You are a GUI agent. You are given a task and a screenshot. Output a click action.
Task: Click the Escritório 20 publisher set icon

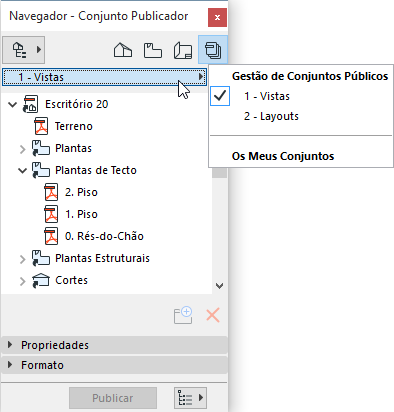(x=30, y=104)
